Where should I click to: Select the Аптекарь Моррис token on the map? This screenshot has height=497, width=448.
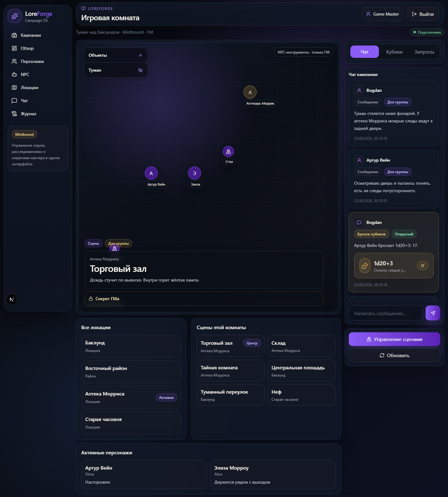point(250,92)
